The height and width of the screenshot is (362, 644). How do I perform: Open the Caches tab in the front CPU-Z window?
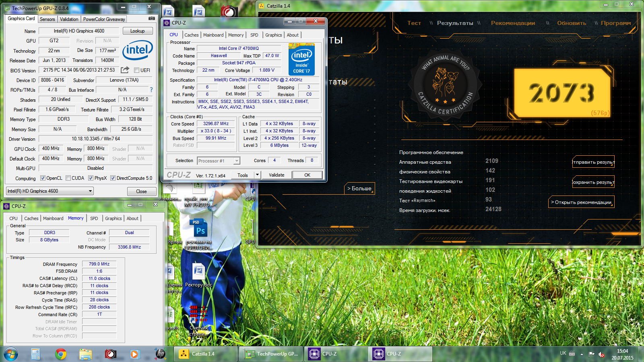[x=192, y=35]
